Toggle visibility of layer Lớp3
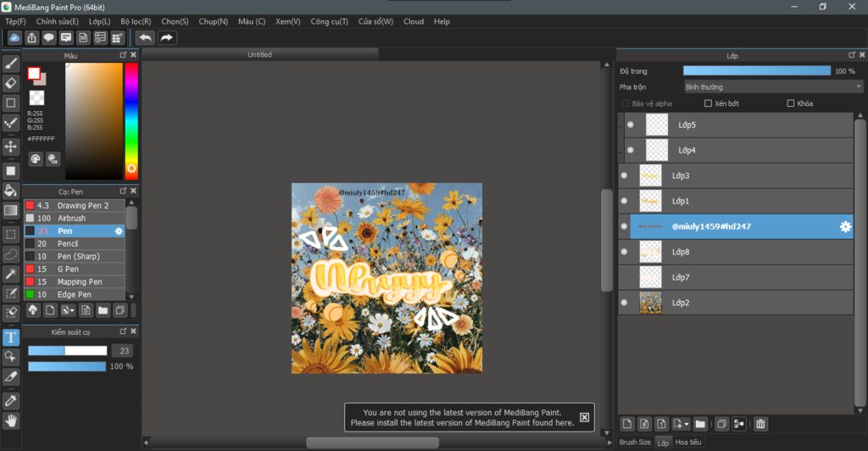The image size is (868, 451). point(624,175)
